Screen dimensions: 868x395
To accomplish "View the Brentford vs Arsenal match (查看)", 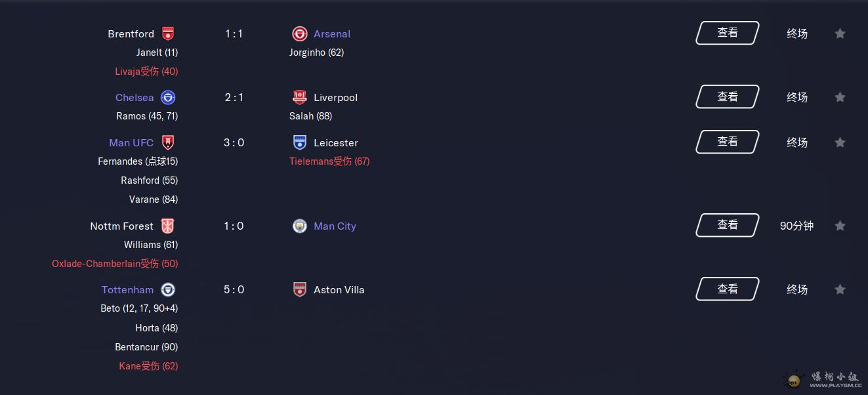I will tap(728, 33).
